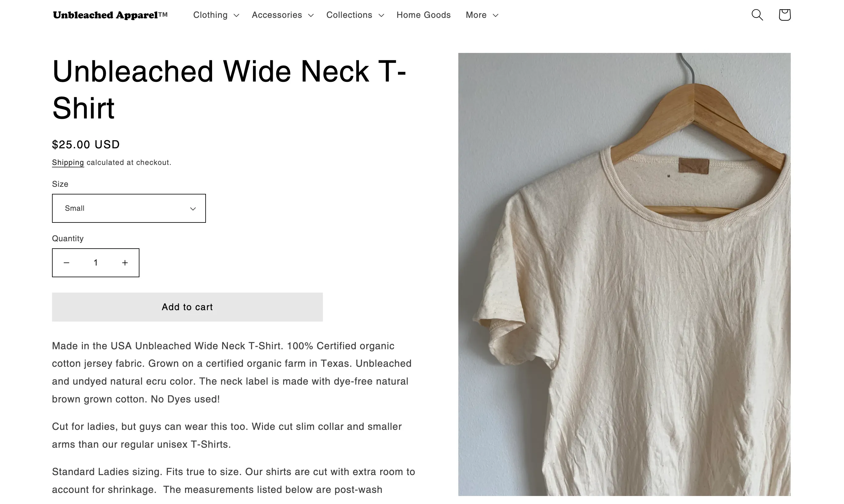Viewport: 844px width, 504px height.
Task: Expand the Accessories menu
Action: click(283, 15)
